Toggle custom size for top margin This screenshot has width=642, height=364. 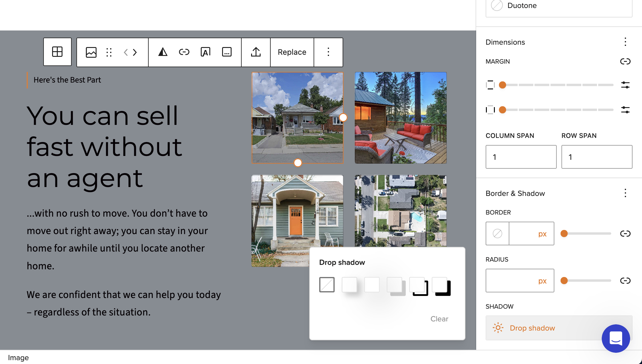click(x=625, y=85)
